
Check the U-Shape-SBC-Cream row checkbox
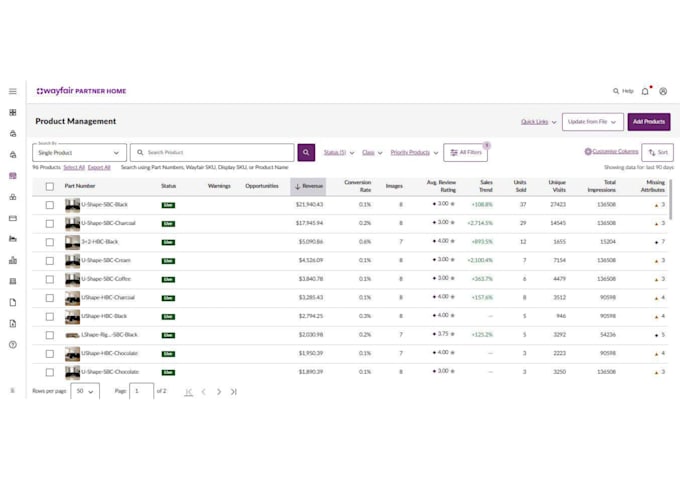[x=50, y=261]
